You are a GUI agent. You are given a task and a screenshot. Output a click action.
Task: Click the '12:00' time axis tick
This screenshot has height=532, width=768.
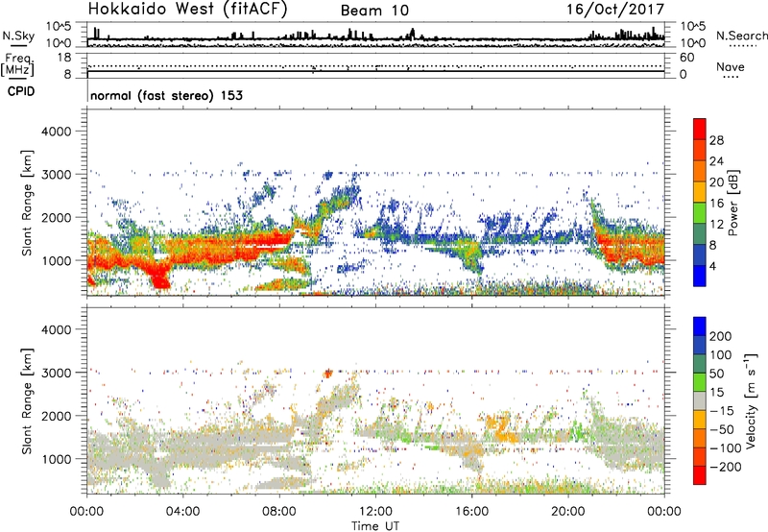coord(375,512)
